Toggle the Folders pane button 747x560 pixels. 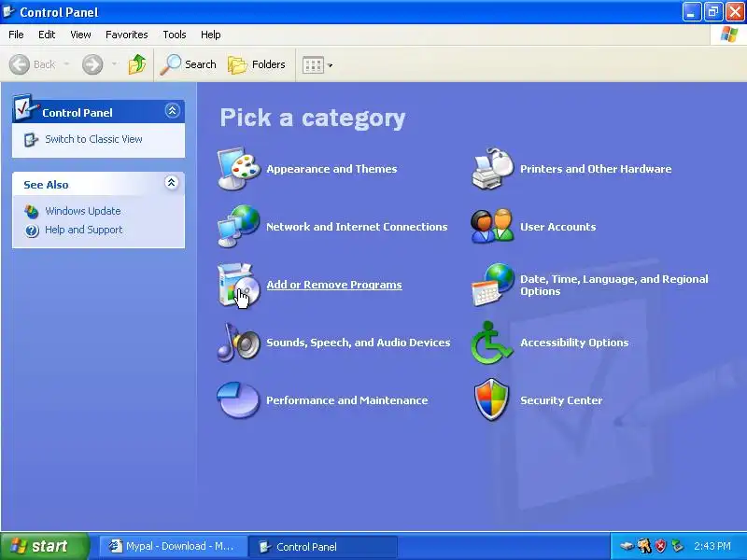(256, 64)
